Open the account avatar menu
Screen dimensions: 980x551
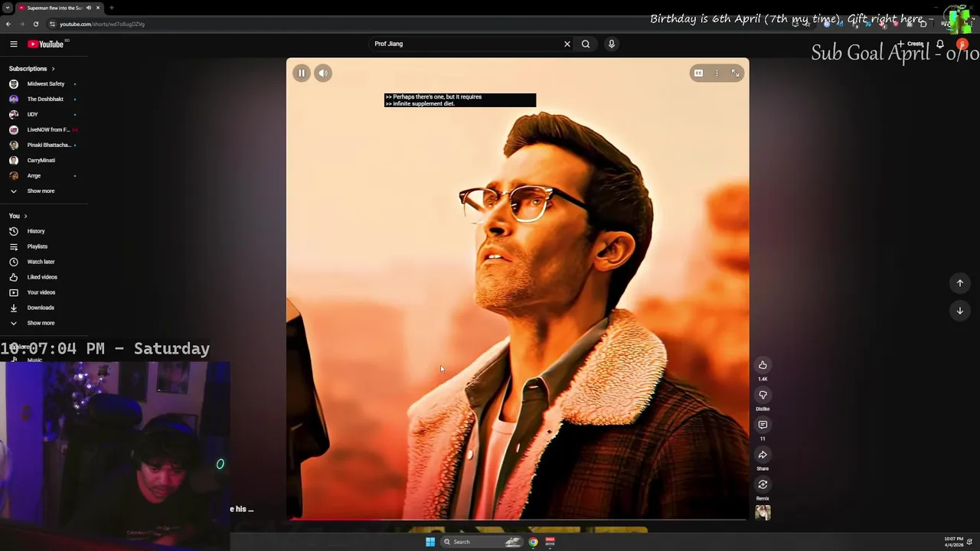[962, 44]
